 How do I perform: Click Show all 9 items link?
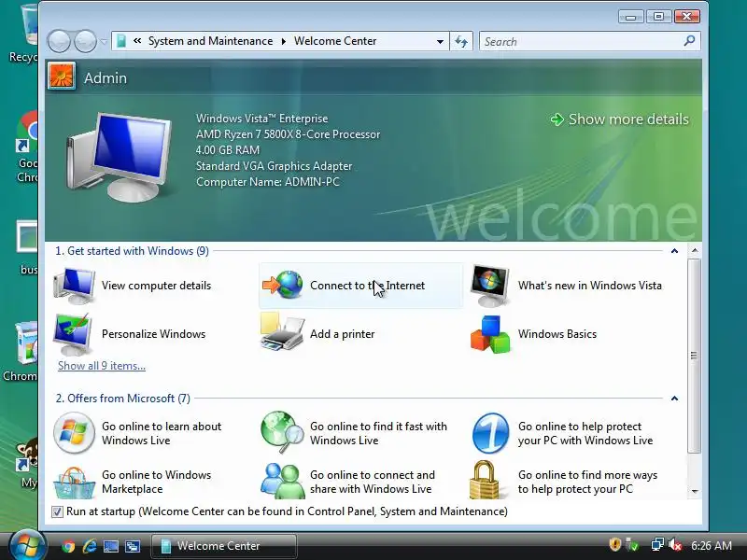pos(102,366)
